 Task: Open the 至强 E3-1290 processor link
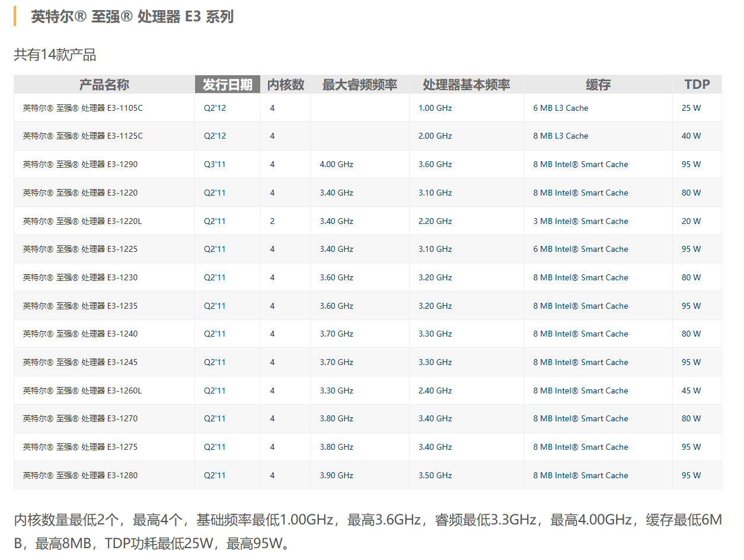click(x=80, y=164)
